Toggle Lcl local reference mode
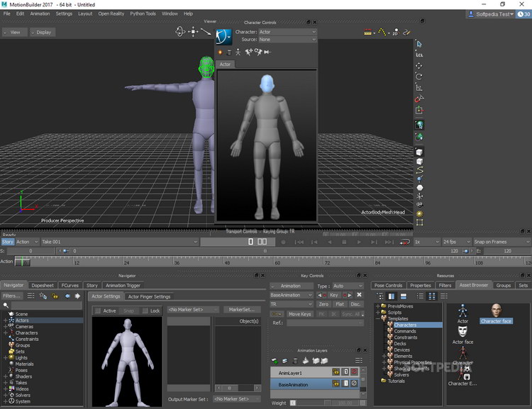 coord(419,55)
